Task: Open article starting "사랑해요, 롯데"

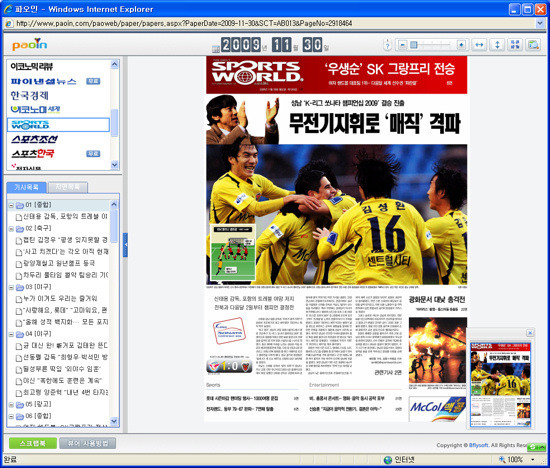Action: (65, 310)
